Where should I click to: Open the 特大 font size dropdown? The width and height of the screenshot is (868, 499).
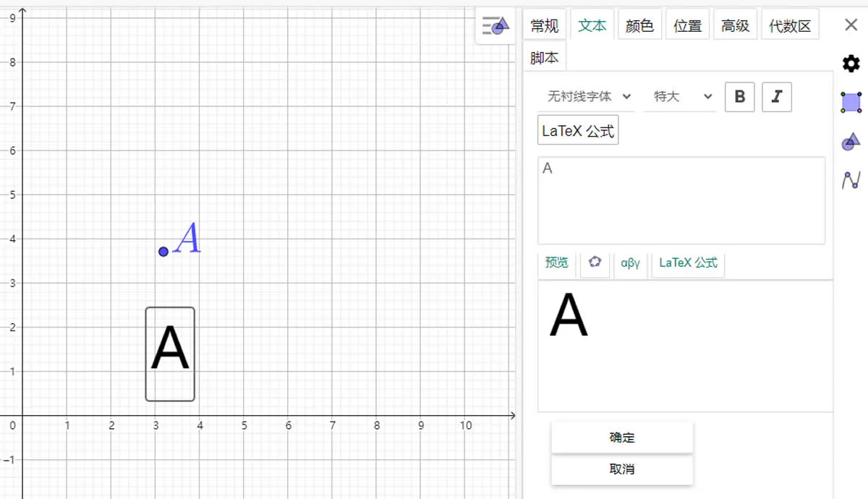682,96
